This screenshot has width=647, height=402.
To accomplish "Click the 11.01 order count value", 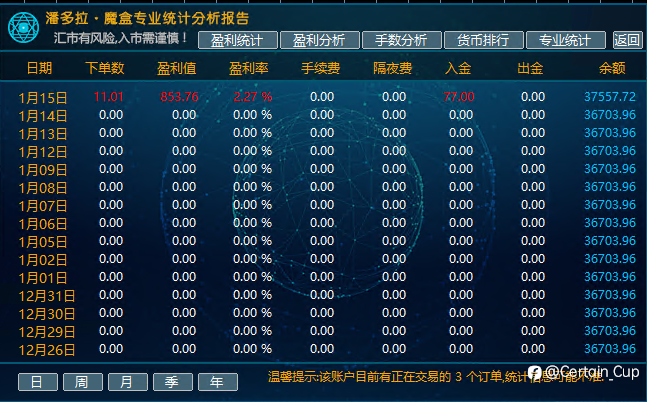I will (109, 97).
